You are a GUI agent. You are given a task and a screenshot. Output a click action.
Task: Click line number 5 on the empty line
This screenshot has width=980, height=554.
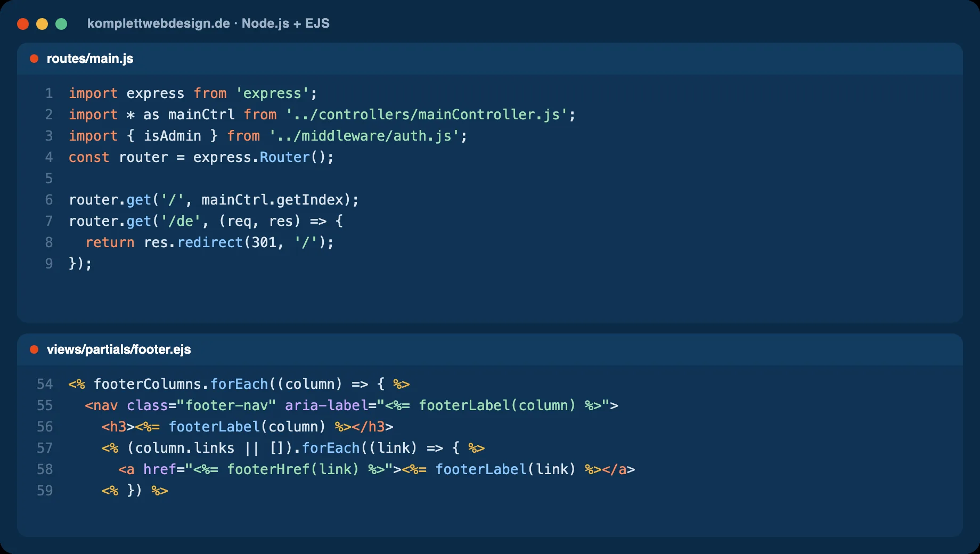point(49,178)
